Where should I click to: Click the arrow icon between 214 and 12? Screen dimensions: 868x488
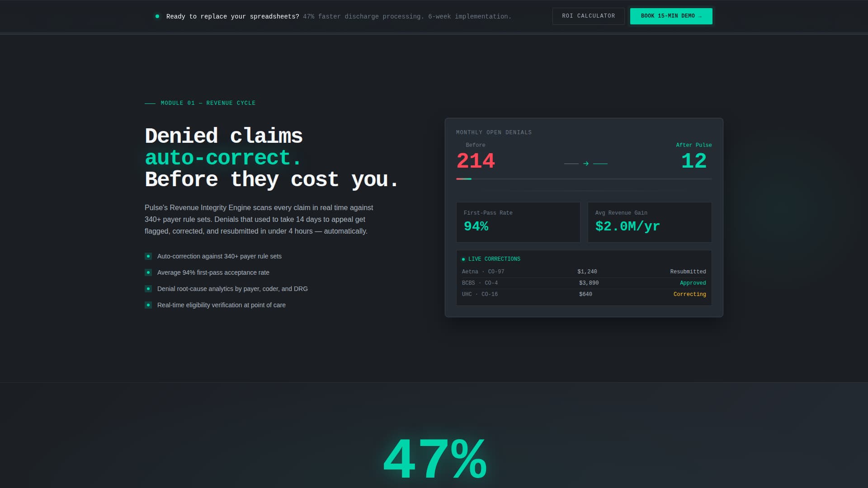(586, 164)
